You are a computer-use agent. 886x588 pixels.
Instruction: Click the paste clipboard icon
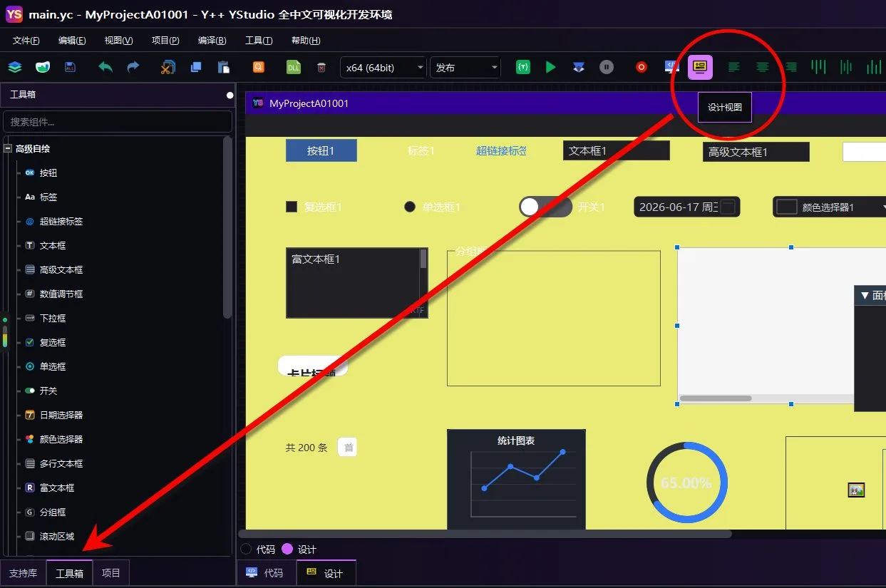point(224,68)
